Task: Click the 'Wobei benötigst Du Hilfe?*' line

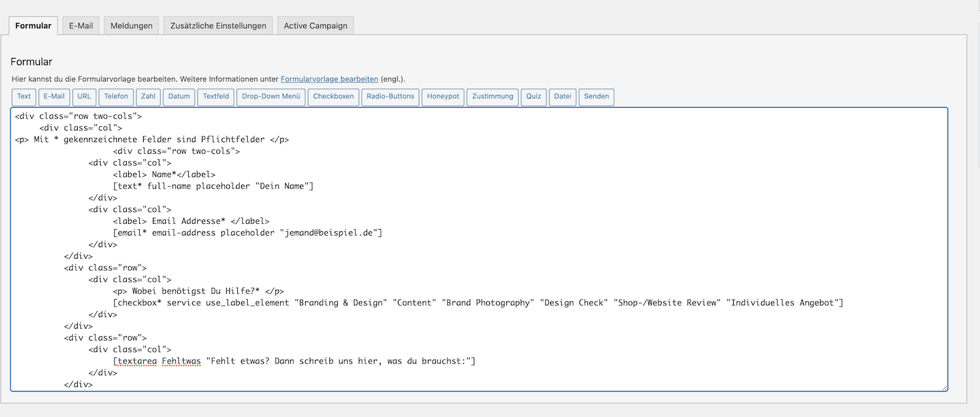Action: [199, 291]
